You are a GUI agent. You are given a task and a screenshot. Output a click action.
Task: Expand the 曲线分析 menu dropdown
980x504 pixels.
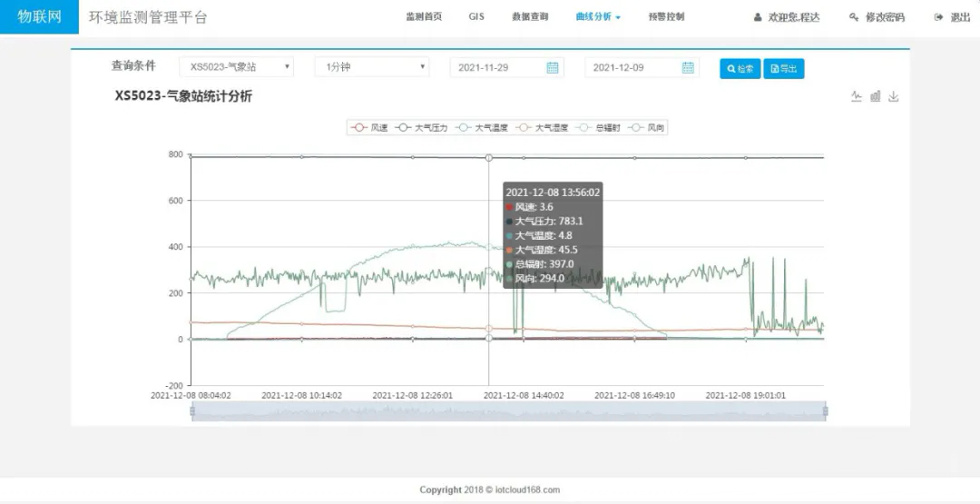point(598,17)
